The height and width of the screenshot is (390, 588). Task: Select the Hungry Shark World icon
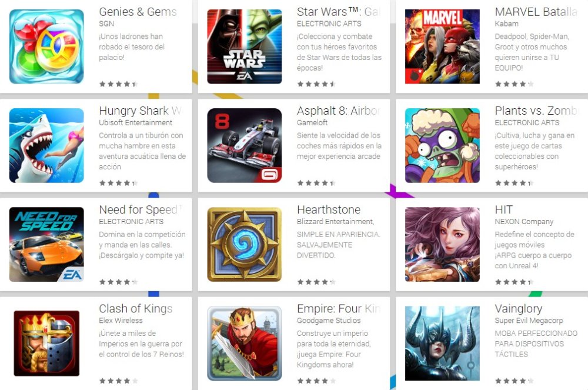click(46, 145)
